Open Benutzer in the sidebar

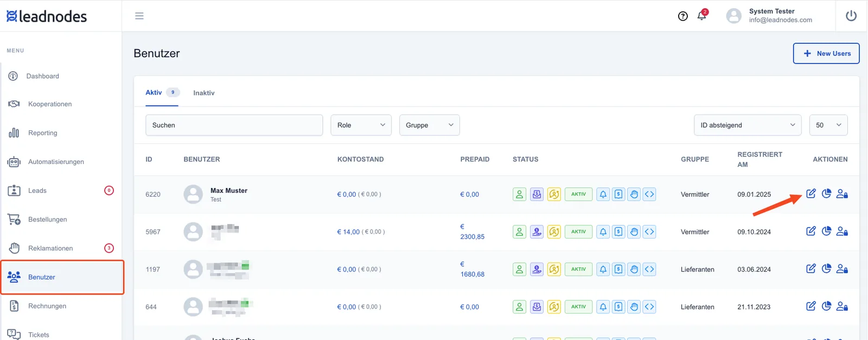point(62,277)
